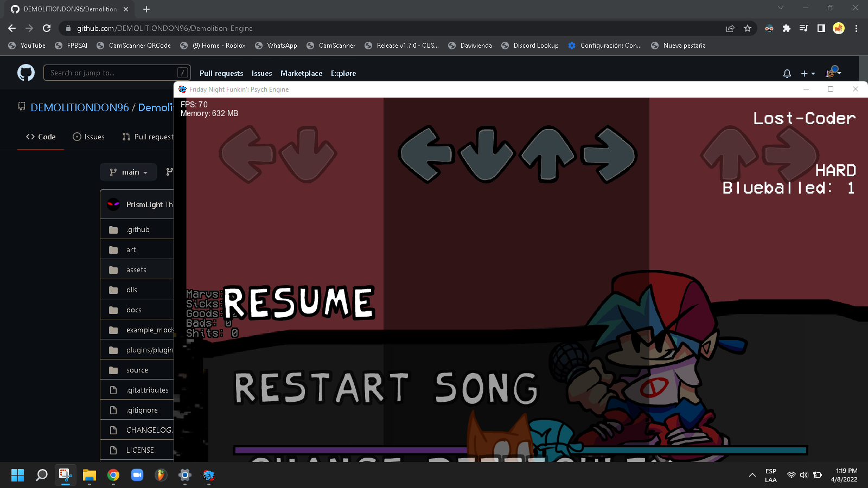Open the Windows Start menu
Image resolution: width=868 pixels, height=488 pixels.
pos(17,475)
